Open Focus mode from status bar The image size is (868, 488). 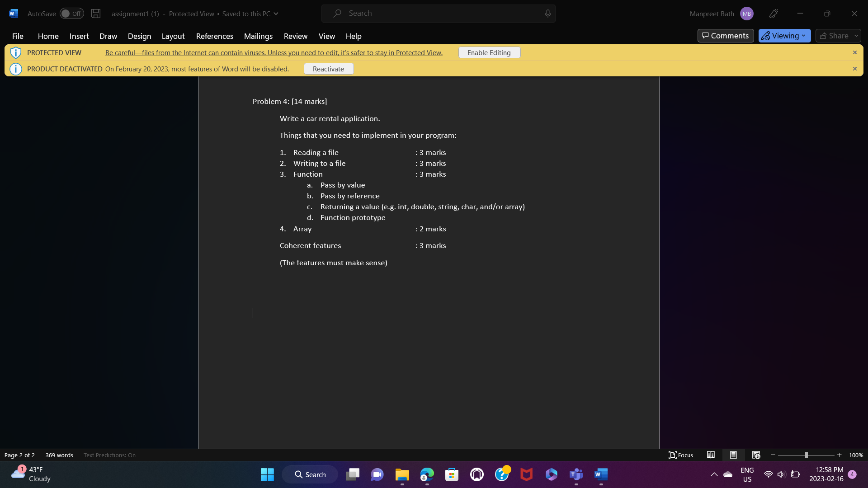[681, 455]
